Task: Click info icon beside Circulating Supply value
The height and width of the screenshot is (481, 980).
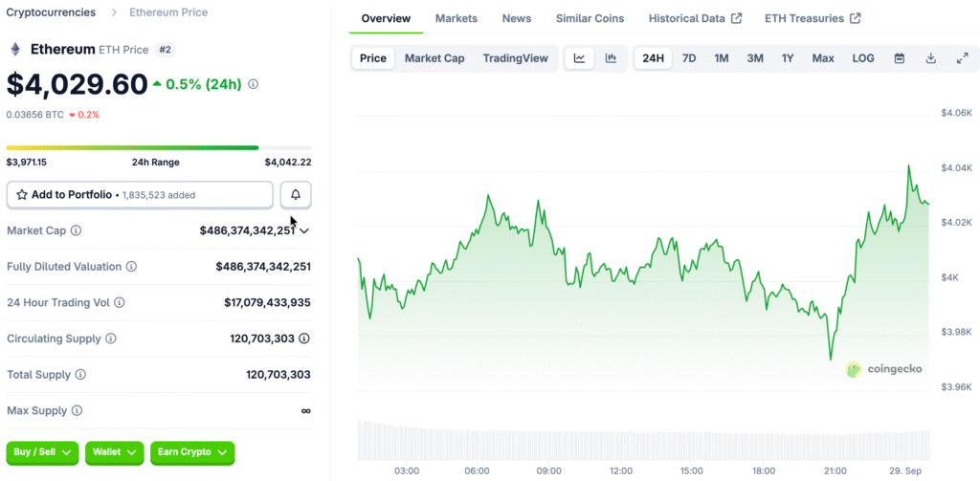Action: click(304, 339)
